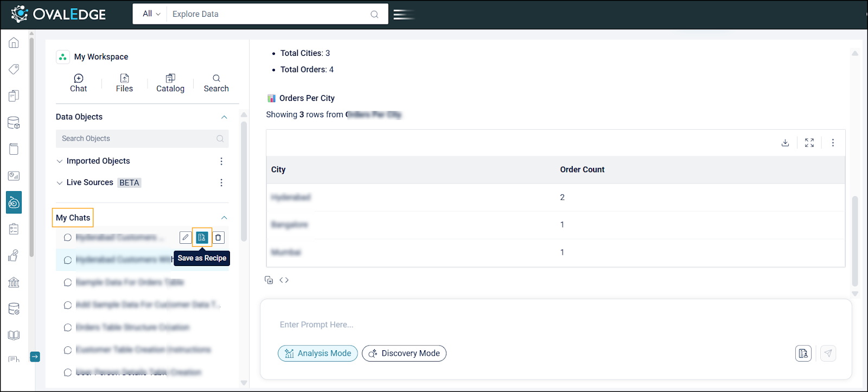Delete the chat using trash icon
Viewport: 868px width, 392px height.
pos(218,237)
